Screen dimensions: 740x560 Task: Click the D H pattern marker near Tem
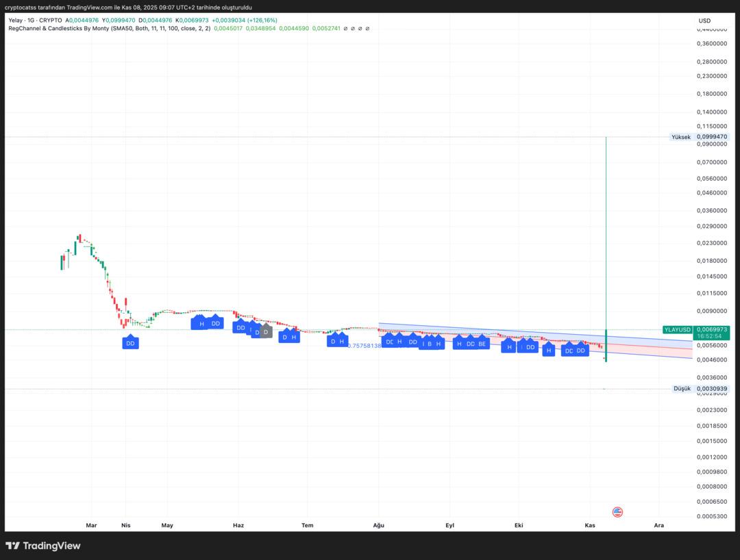point(288,337)
